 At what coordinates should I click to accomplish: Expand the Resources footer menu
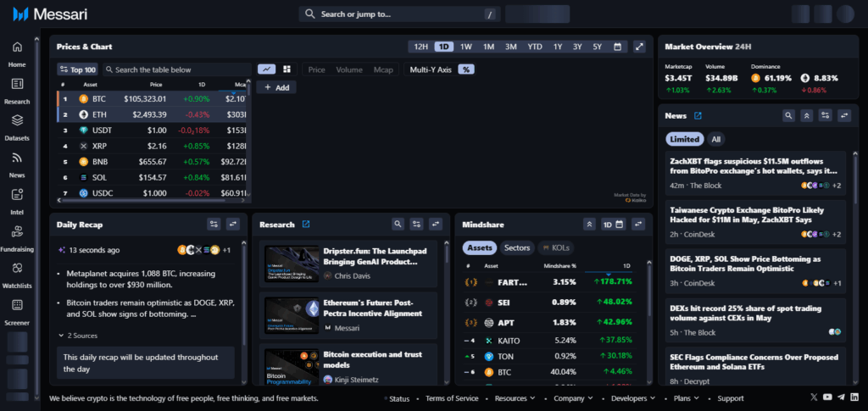click(515, 398)
